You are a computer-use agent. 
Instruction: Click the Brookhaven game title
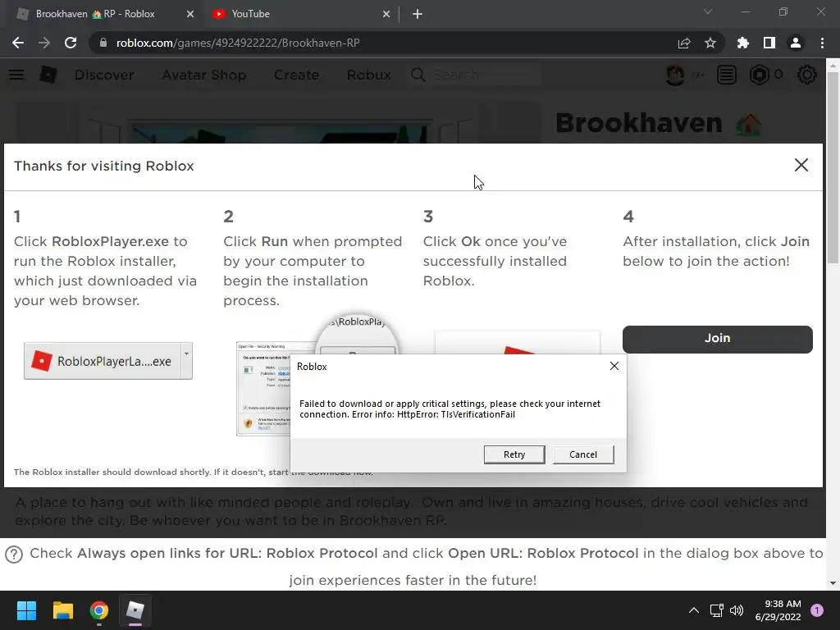point(638,123)
